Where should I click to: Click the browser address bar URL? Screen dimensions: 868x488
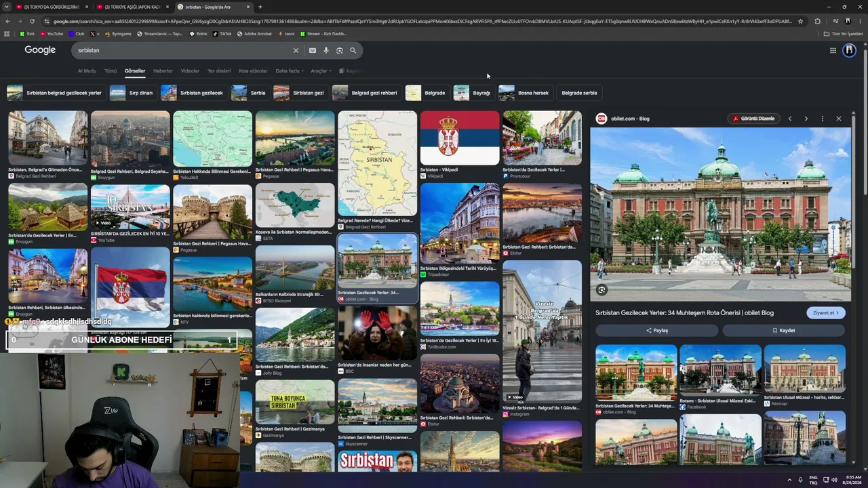click(x=420, y=21)
